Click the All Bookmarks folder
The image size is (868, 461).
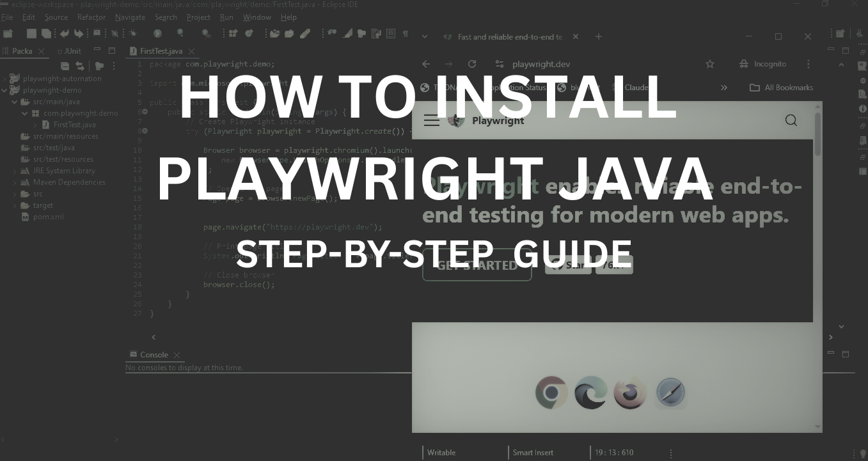tap(782, 88)
